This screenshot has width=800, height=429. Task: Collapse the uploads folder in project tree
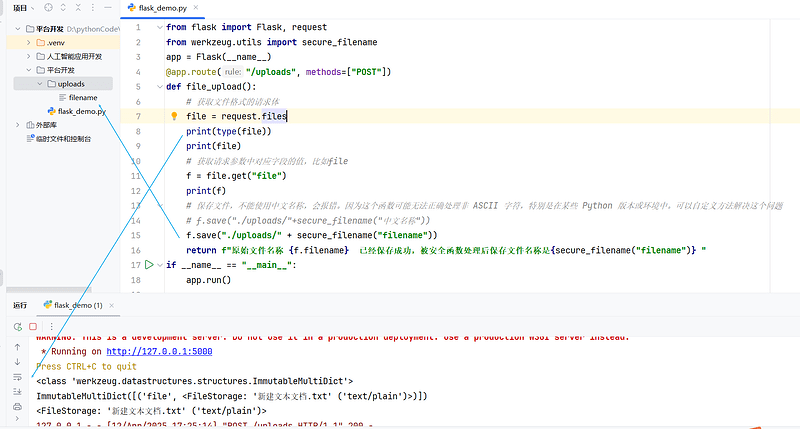click(x=40, y=84)
